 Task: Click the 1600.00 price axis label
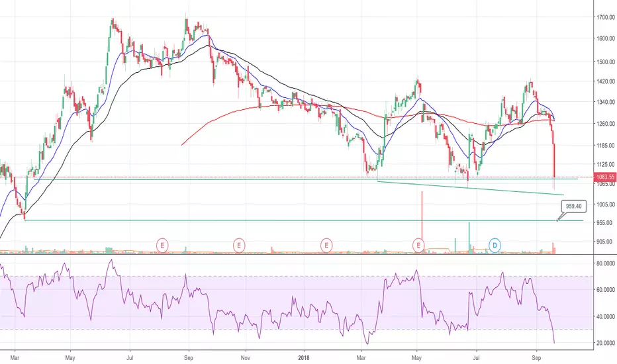tap(606, 38)
